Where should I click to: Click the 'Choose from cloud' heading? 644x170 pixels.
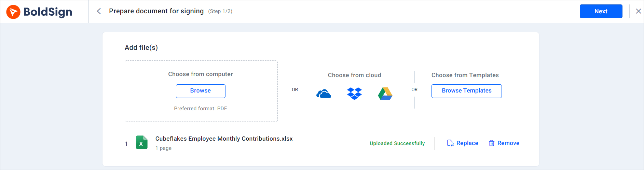coord(354,75)
